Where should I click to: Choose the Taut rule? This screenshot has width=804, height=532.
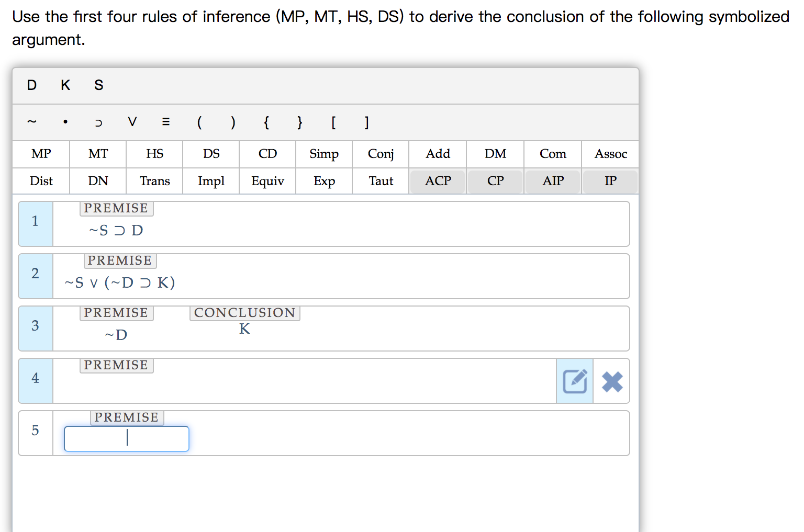[x=381, y=181]
